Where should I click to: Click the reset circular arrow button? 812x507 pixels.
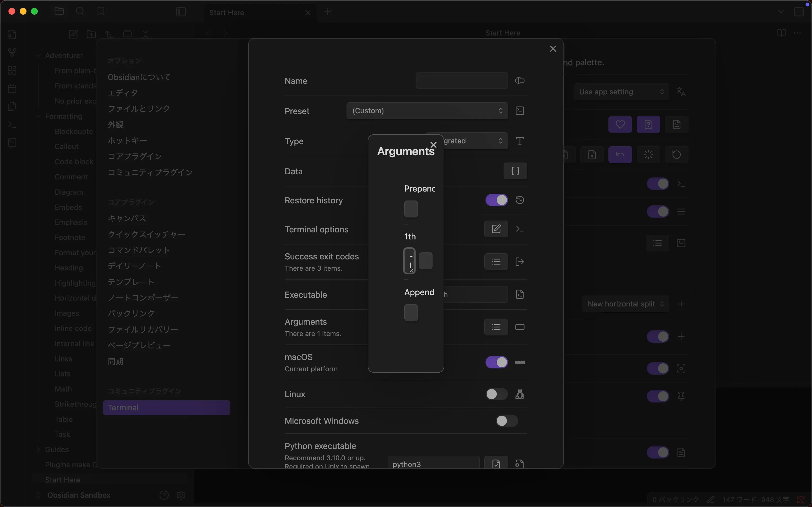676,155
